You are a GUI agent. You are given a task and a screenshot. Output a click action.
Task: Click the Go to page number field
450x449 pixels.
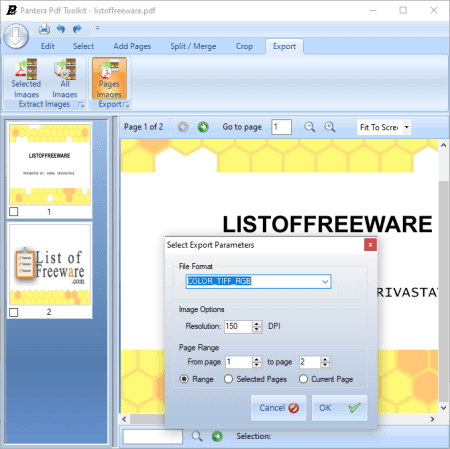(x=281, y=127)
